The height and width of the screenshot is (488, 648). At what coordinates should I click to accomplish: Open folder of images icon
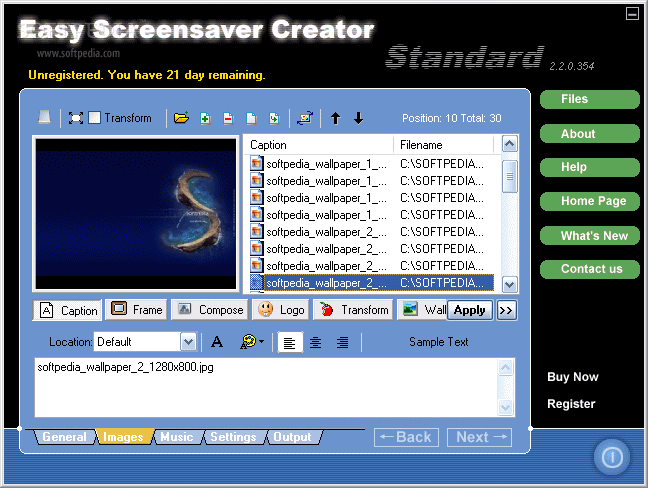pos(181,118)
